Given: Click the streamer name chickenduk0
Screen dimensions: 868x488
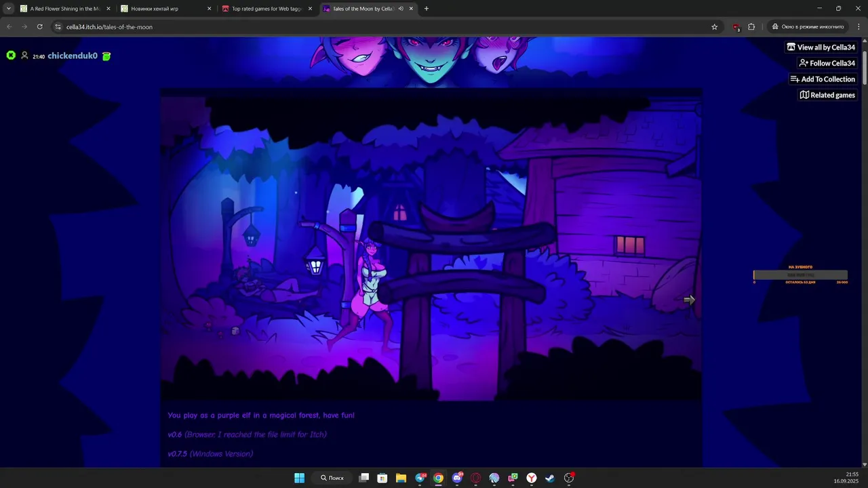Looking at the screenshot, I should pos(73,56).
